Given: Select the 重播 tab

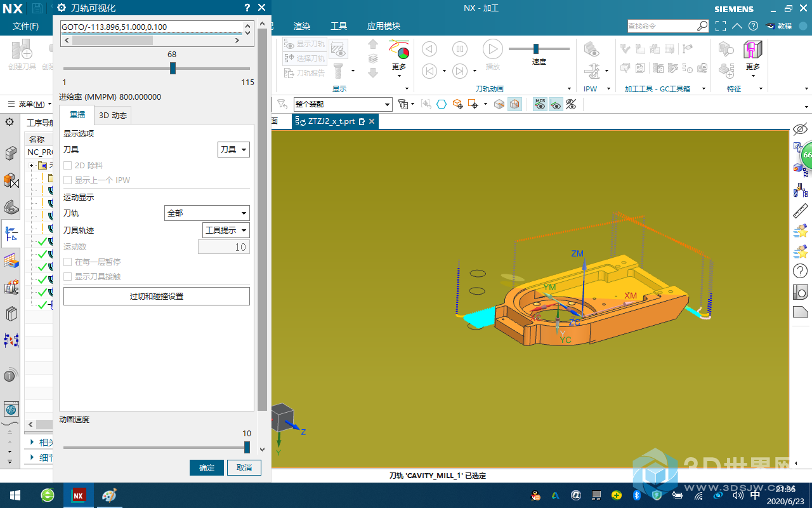Looking at the screenshot, I should 77,114.
